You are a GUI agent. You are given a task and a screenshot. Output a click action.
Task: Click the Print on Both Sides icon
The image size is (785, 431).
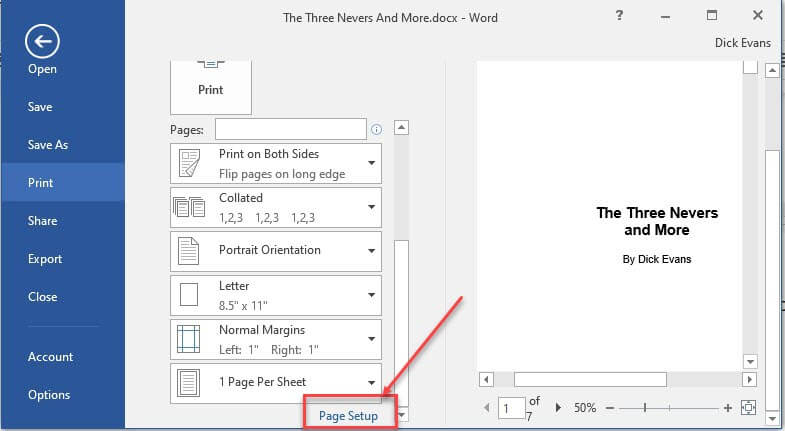click(x=189, y=163)
